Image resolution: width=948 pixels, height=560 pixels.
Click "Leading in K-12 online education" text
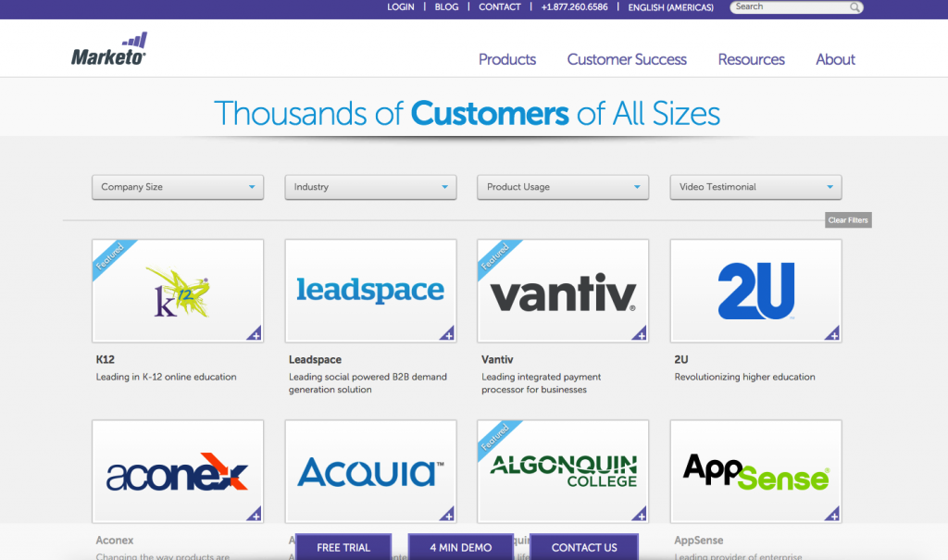tap(167, 377)
